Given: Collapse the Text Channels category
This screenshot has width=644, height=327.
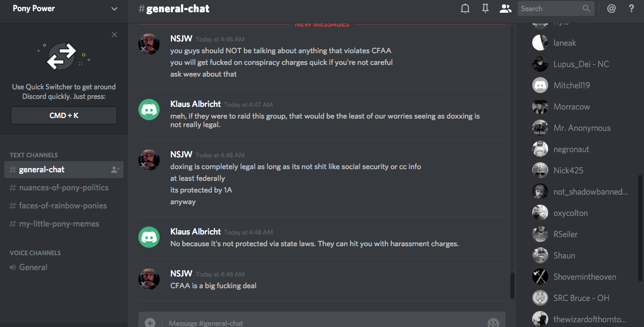Looking at the screenshot, I should pos(34,155).
